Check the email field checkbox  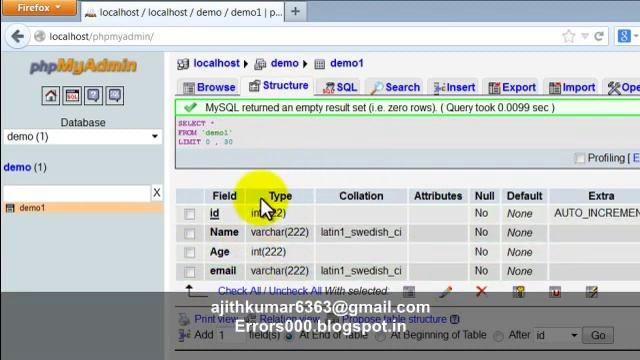point(189,272)
